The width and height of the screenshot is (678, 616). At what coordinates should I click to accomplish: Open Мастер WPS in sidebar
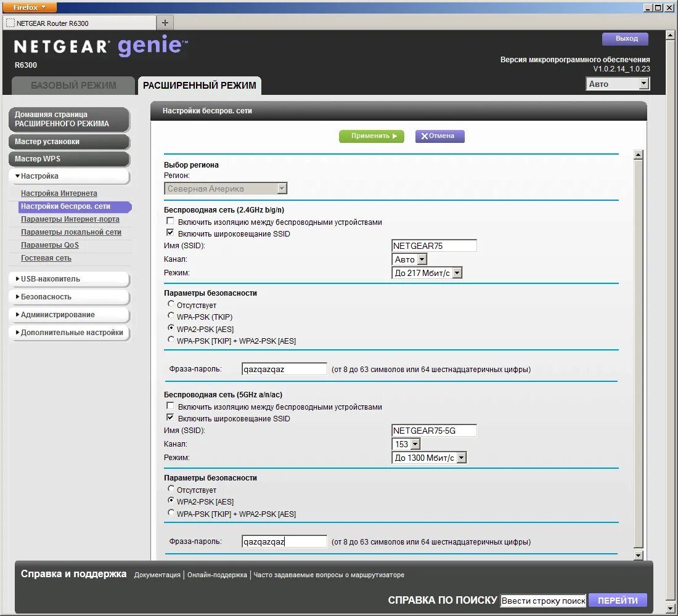tap(69, 159)
